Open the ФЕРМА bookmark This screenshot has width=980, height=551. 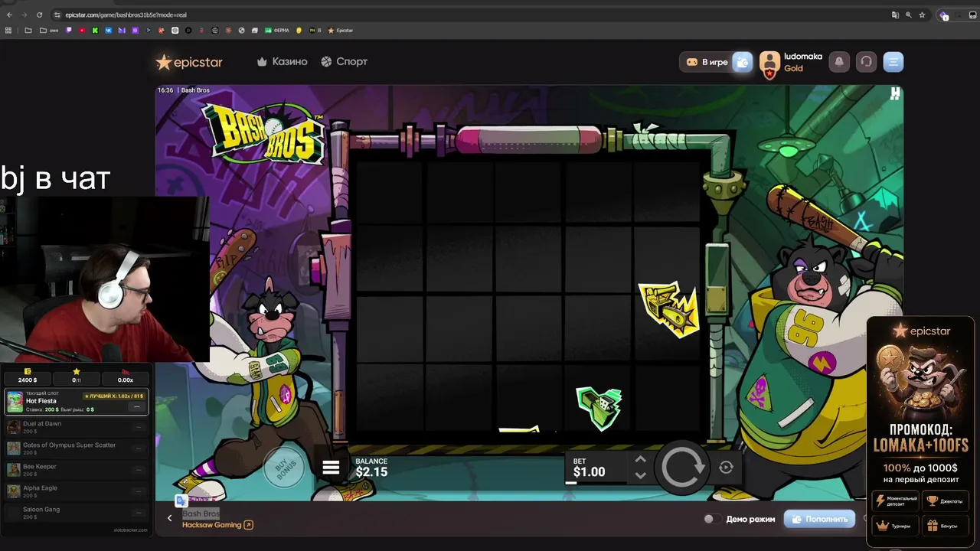tap(277, 31)
